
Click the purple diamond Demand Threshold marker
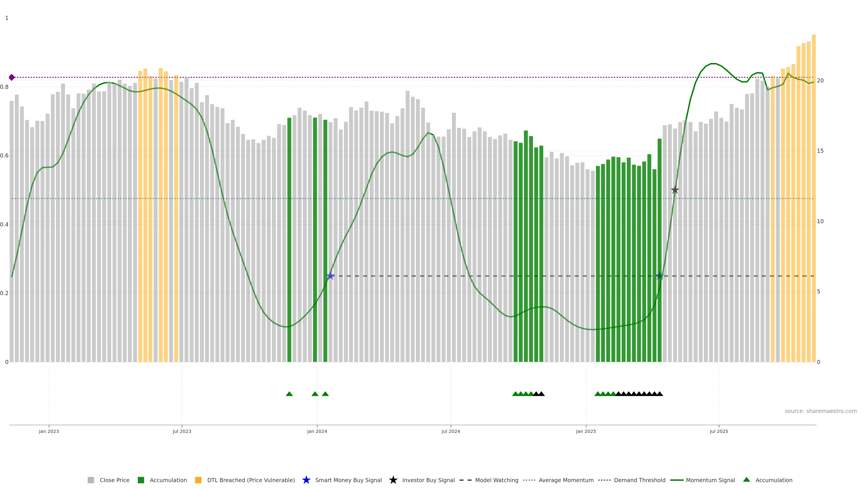click(x=12, y=77)
